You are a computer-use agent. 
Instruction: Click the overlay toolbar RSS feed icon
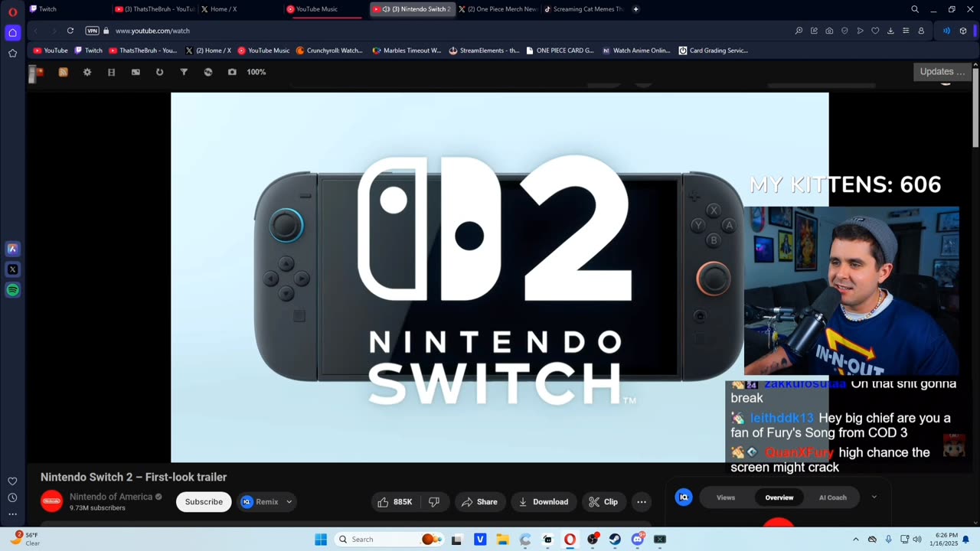click(x=63, y=72)
